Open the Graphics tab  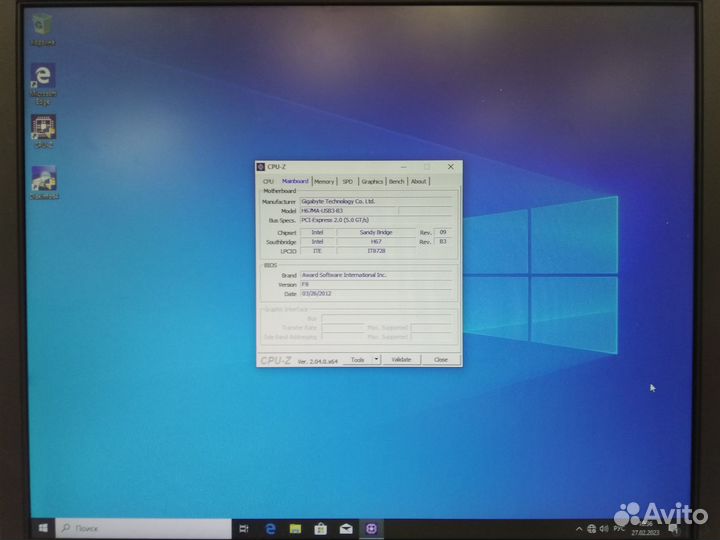[x=372, y=182]
